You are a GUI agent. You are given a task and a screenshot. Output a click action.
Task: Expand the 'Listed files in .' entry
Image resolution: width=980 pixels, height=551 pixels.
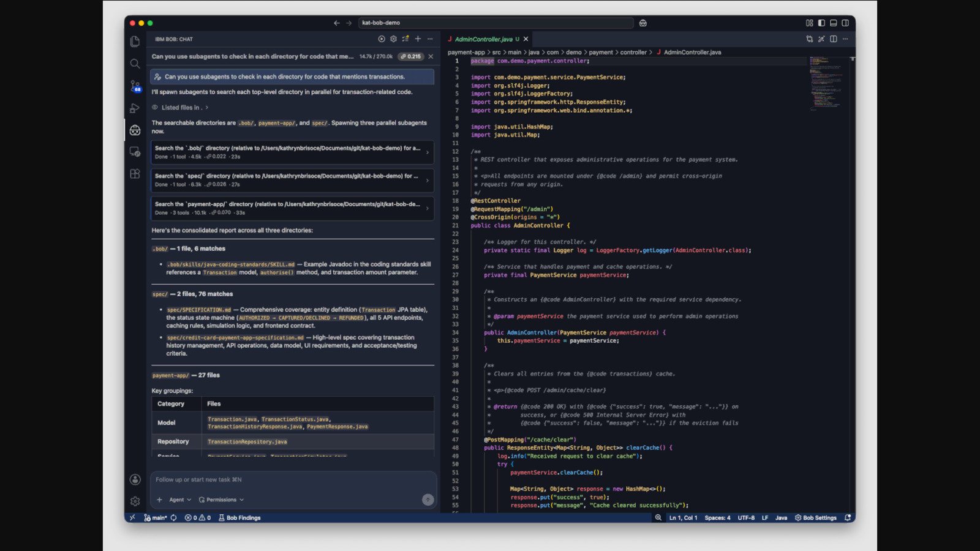point(180,107)
